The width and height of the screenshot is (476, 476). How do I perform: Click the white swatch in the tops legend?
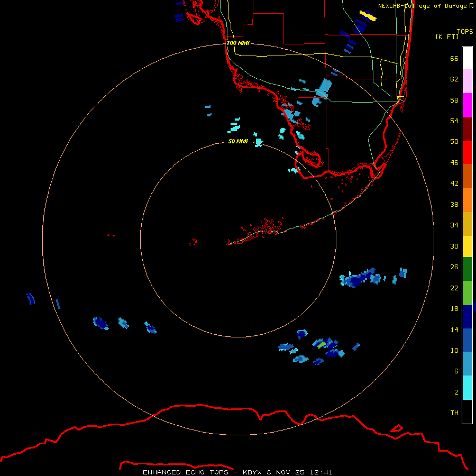pyautogui.click(x=467, y=58)
